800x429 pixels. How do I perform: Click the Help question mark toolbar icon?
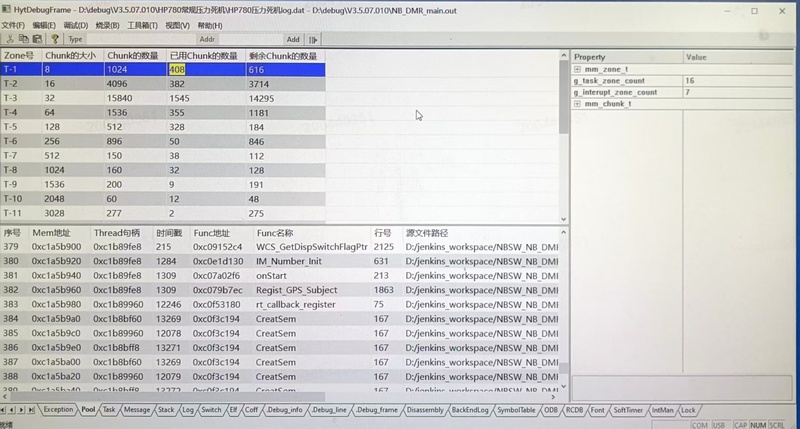(55, 39)
